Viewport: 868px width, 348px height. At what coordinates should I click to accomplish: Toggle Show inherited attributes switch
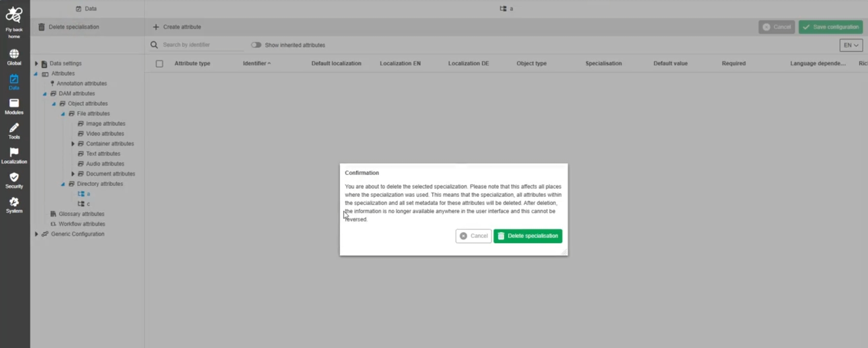pyautogui.click(x=256, y=45)
